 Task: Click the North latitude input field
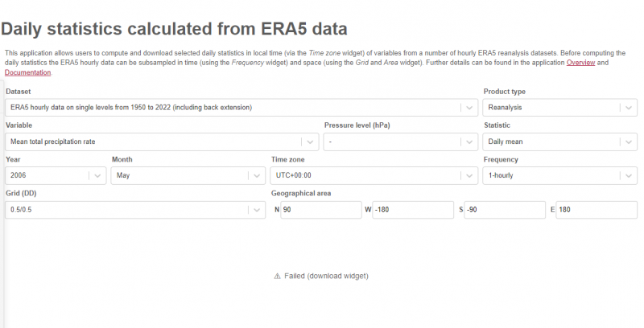click(320, 210)
